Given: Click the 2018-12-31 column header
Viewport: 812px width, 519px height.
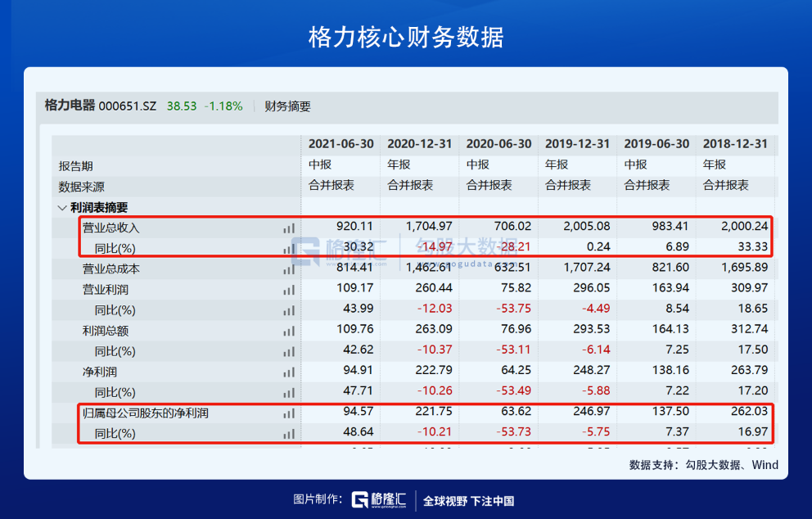Looking at the screenshot, I should coord(735,144).
